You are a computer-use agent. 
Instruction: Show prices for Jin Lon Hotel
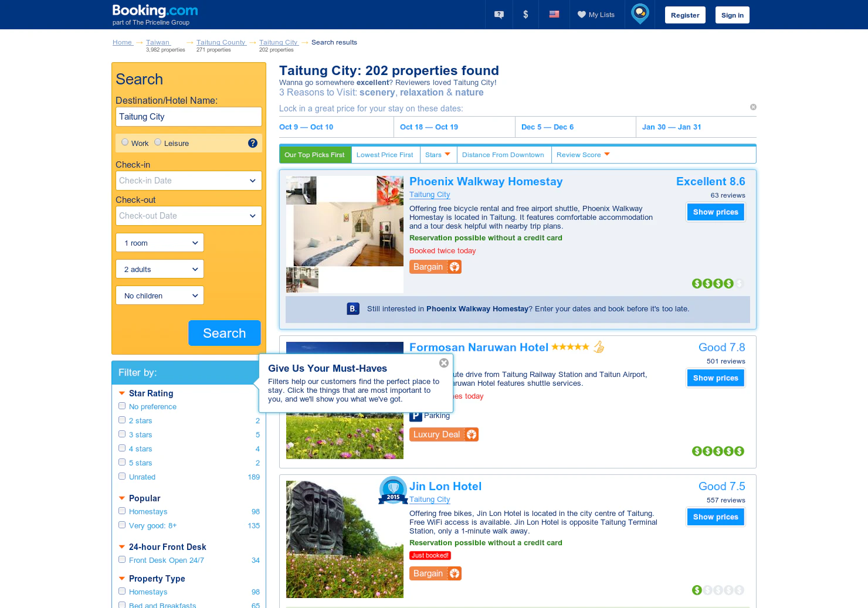click(716, 517)
